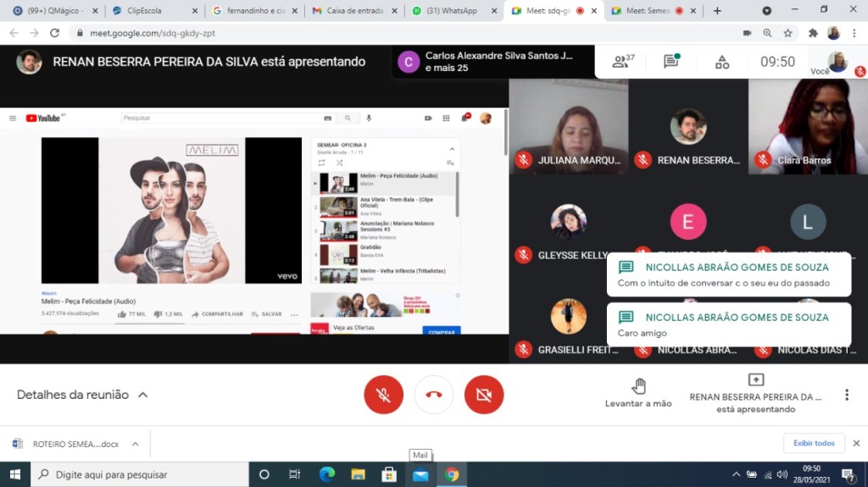
Task: Open chat message 'Caro amigo' notification
Action: 729,325
